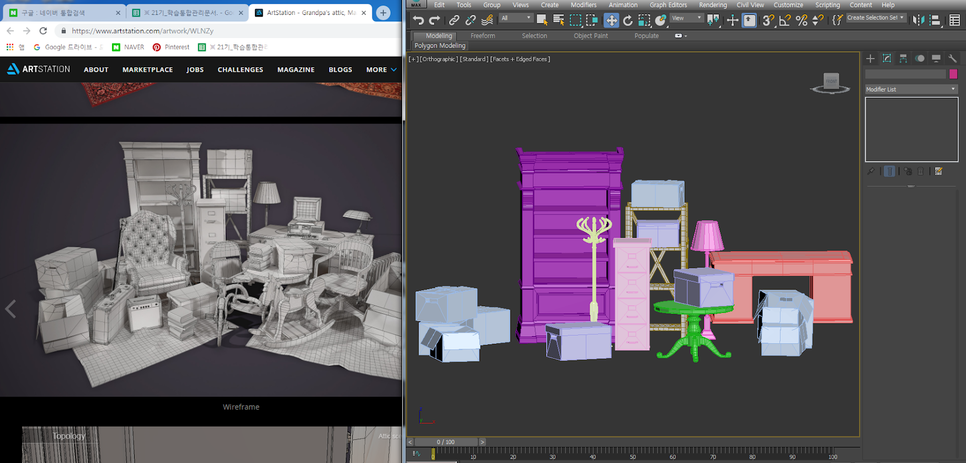Toggle the Percent Snap button
Image resolution: width=966 pixels, height=463 pixels.
tap(802, 20)
